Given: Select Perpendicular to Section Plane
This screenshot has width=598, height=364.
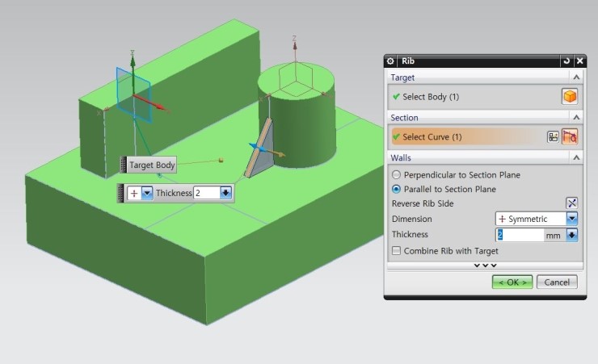Looking at the screenshot, I should tap(396, 175).
